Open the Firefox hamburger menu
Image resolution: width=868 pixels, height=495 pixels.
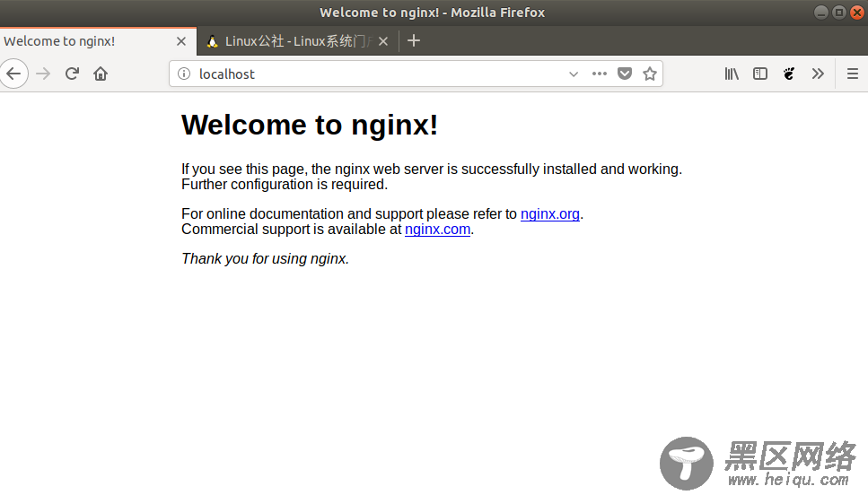(853, 74)
